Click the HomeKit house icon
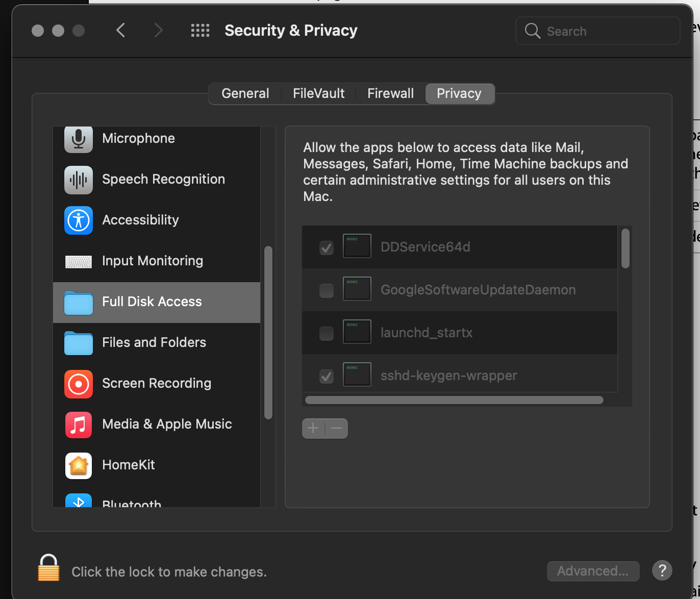 click(78, 465)
